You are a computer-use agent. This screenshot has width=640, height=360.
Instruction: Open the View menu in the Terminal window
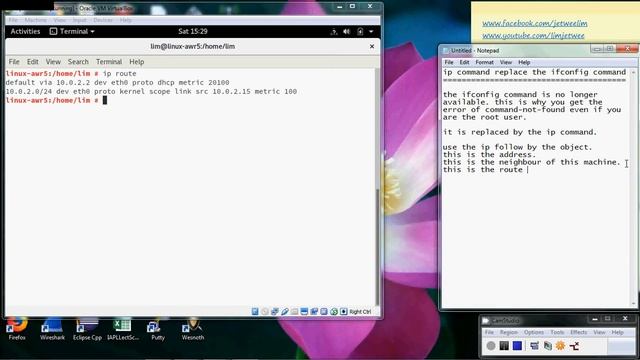click(53, 62)
